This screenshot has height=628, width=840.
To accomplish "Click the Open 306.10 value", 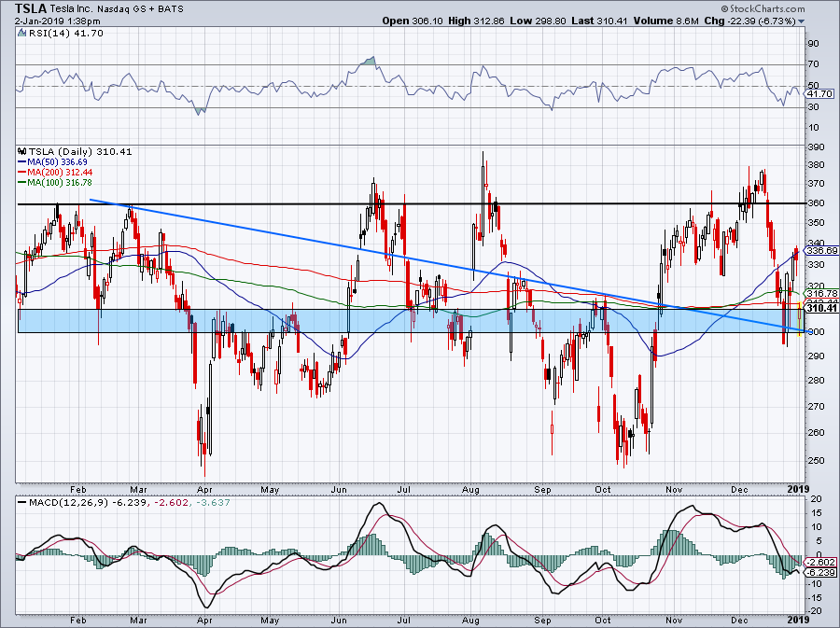I will [x=413, y=21].
